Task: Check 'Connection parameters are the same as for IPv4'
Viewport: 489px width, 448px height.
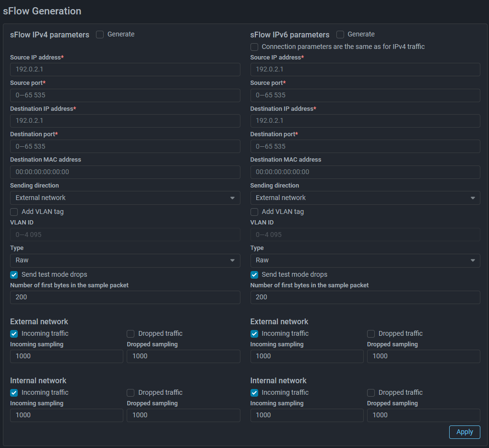Action: 254,47
